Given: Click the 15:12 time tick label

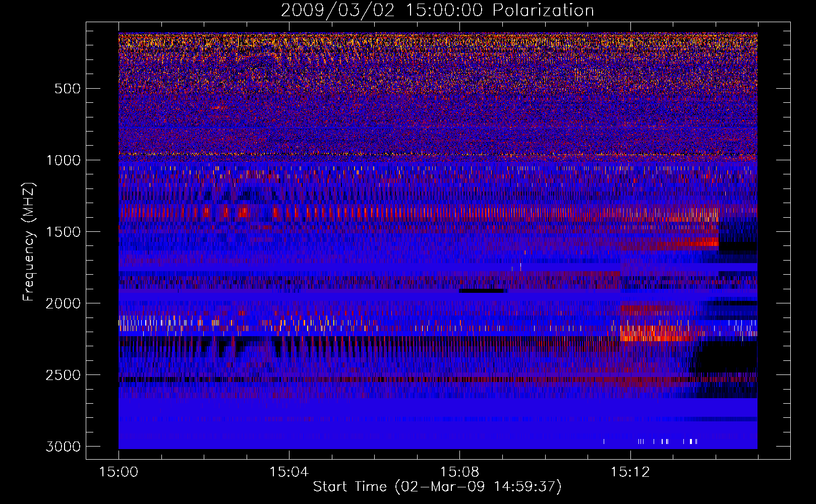Looking at the screenshot, I should 630,472.
